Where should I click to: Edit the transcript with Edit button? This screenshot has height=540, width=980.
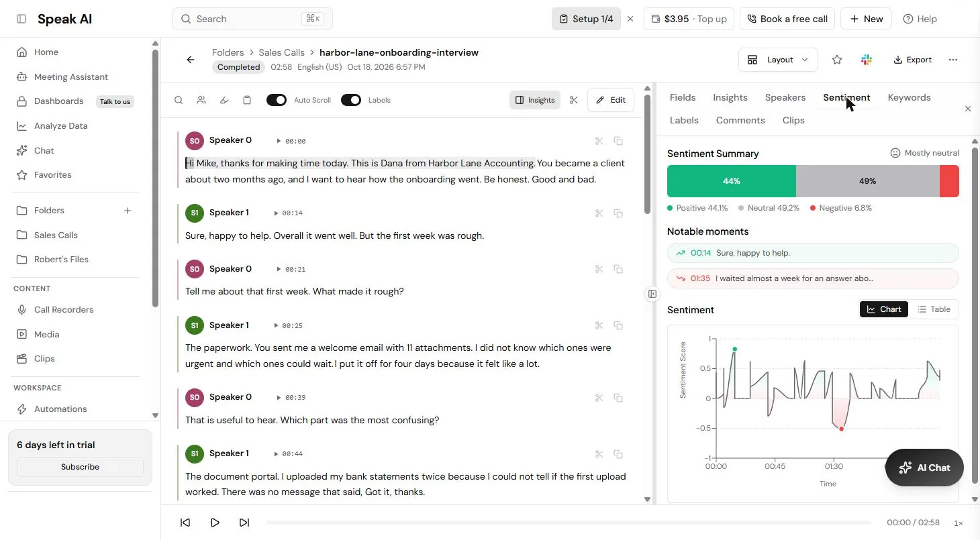coord(611,100)
